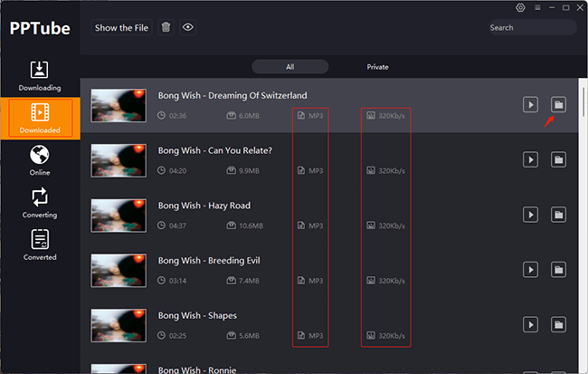
Task: Click title Bong Wish - Ronnie
Action: click(x=197, y=369)
